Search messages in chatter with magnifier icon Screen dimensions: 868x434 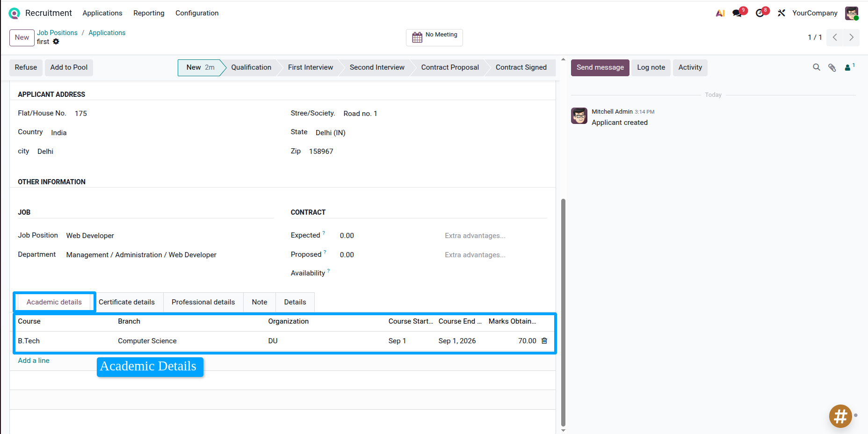tap(817, 67)
